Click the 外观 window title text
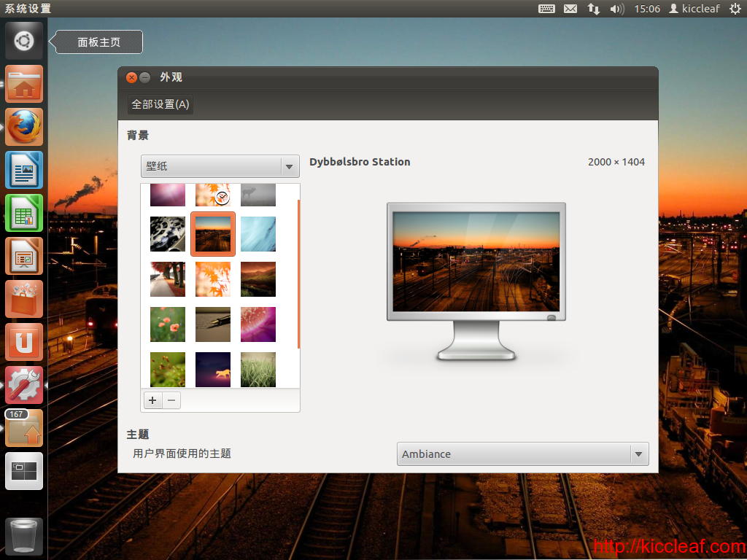 [x=171, y=77]
